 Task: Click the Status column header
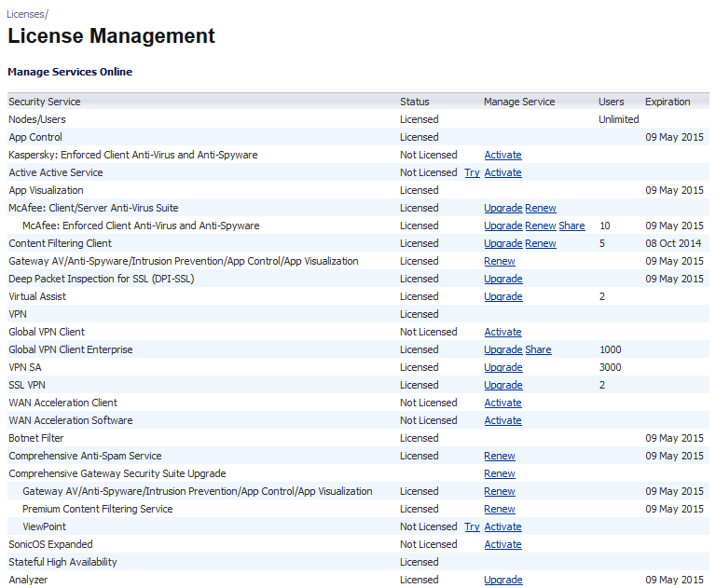coord(415,102)
